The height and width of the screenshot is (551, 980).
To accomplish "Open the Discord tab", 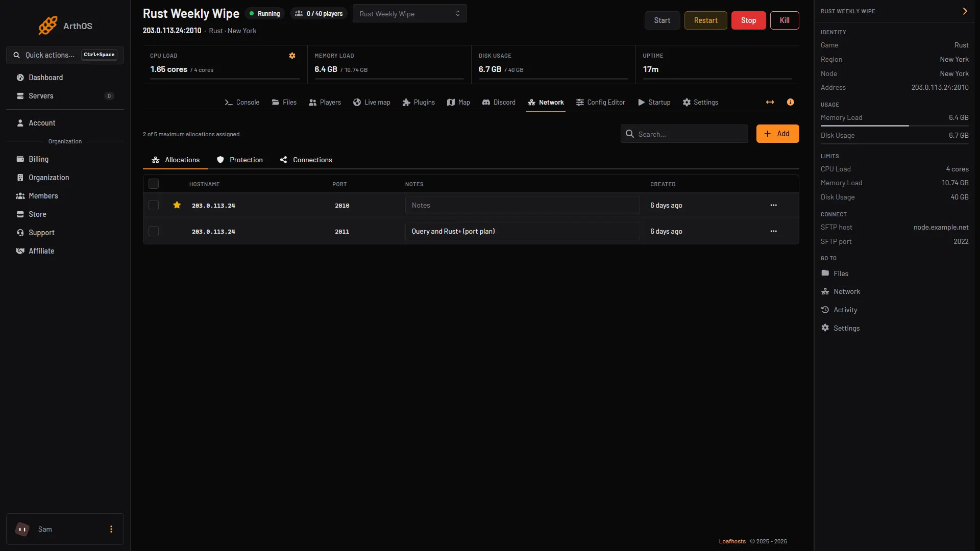I will click(499, 102).
